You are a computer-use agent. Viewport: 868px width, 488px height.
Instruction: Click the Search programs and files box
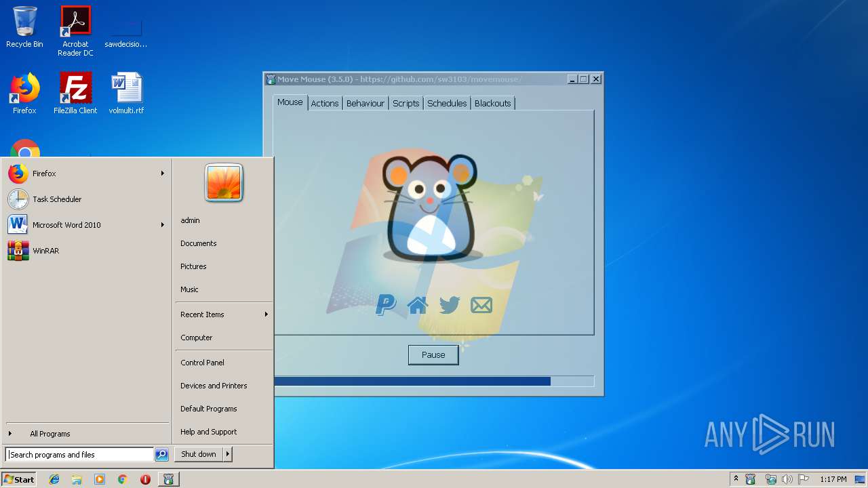click(x=79, y=455)
